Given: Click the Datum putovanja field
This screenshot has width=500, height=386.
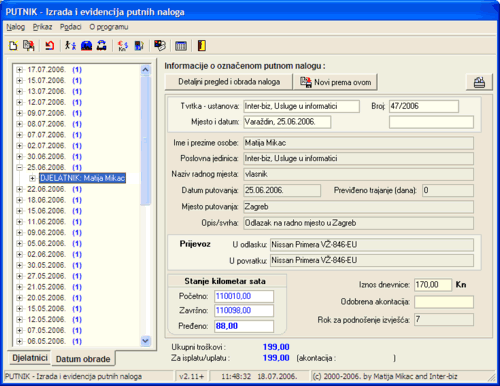Looking at the screenshot, I should pyautogui.click(x=282, y=191).
